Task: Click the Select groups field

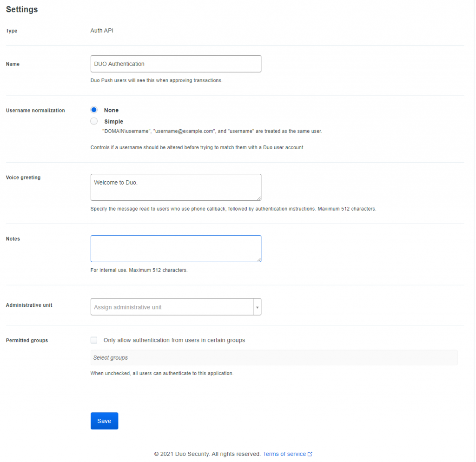Action: 274,357
